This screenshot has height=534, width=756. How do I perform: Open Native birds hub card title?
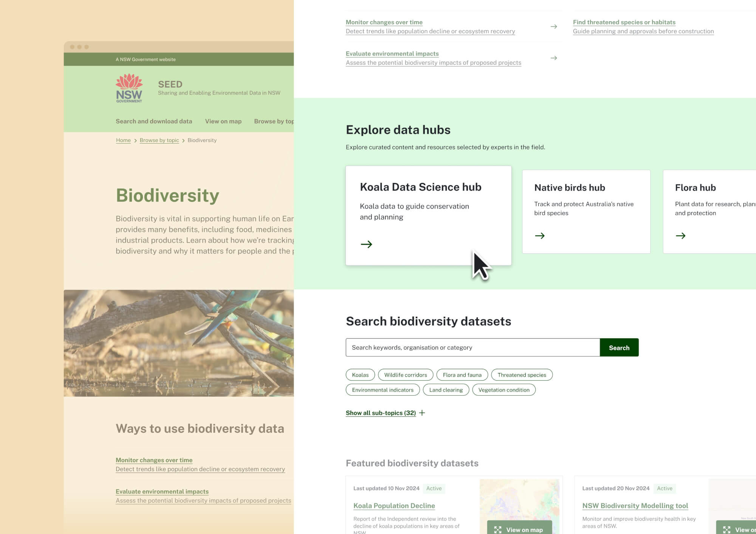tap(570, 188)
